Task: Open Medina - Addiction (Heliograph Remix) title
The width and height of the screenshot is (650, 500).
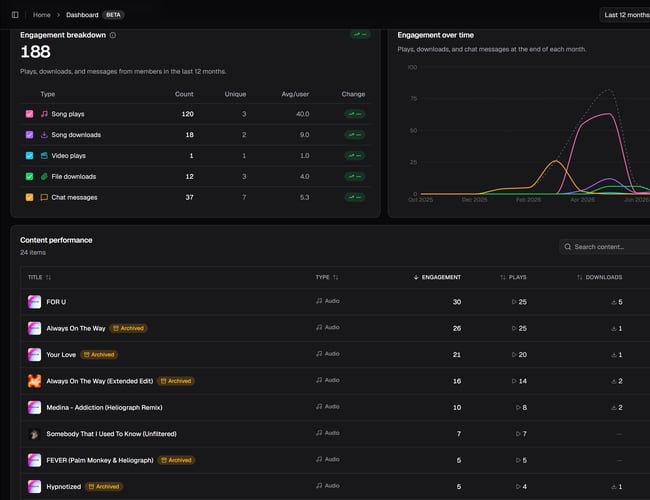Action: coord(104,408)
